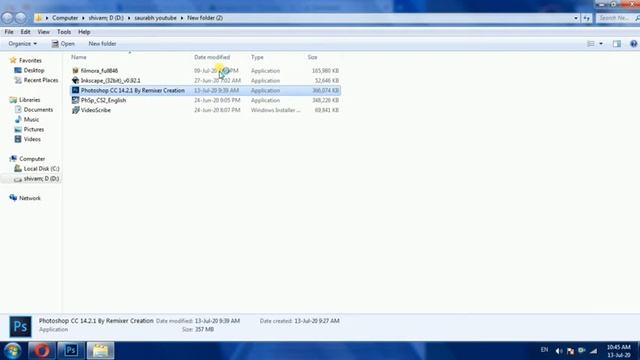This screenshot has width=640, height=360.
Task: Open the Opera browser from taskbar
Action: pyautogui.click(x=42, y=351)
